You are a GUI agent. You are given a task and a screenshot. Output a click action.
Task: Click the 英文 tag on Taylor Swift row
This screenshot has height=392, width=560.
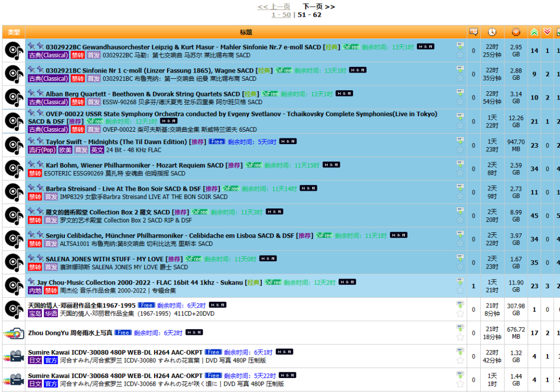click(x=97, y=150)
